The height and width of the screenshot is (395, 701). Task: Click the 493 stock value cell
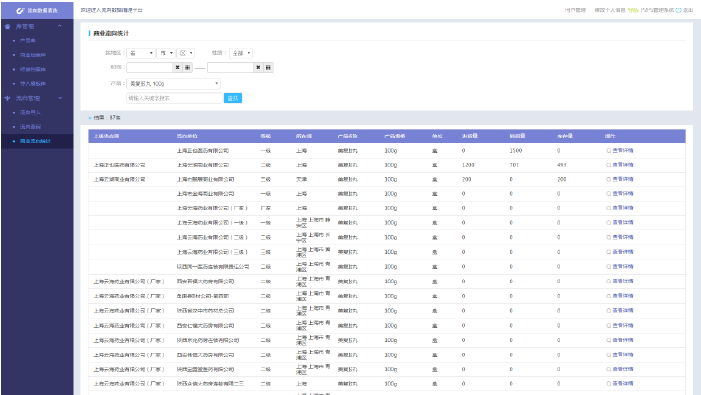point(562,165)
